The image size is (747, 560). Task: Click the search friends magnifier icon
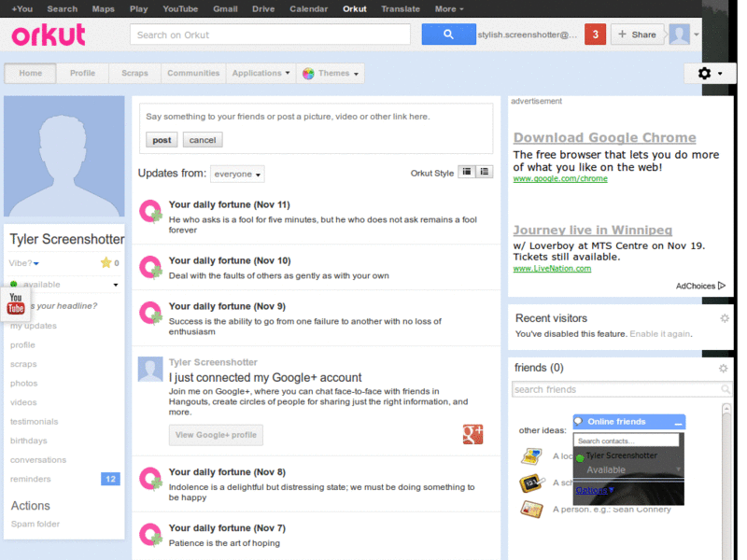click(726, 389)
